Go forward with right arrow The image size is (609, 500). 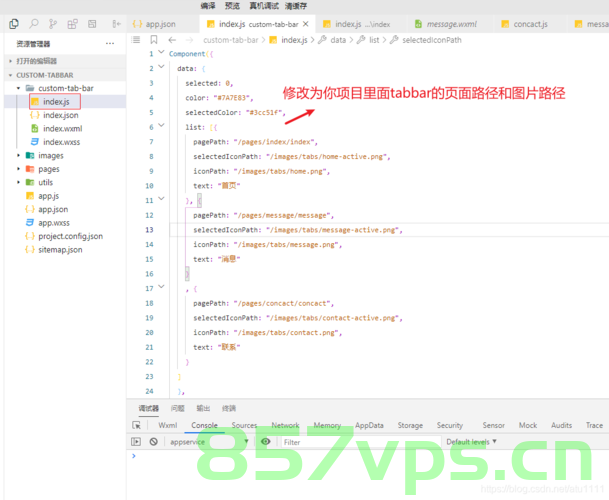[x=189, y=40]
